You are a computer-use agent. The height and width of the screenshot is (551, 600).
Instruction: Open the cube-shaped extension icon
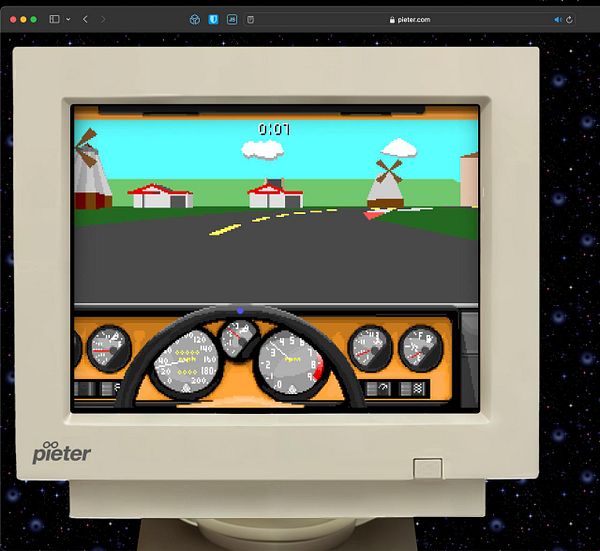(195, 20)
